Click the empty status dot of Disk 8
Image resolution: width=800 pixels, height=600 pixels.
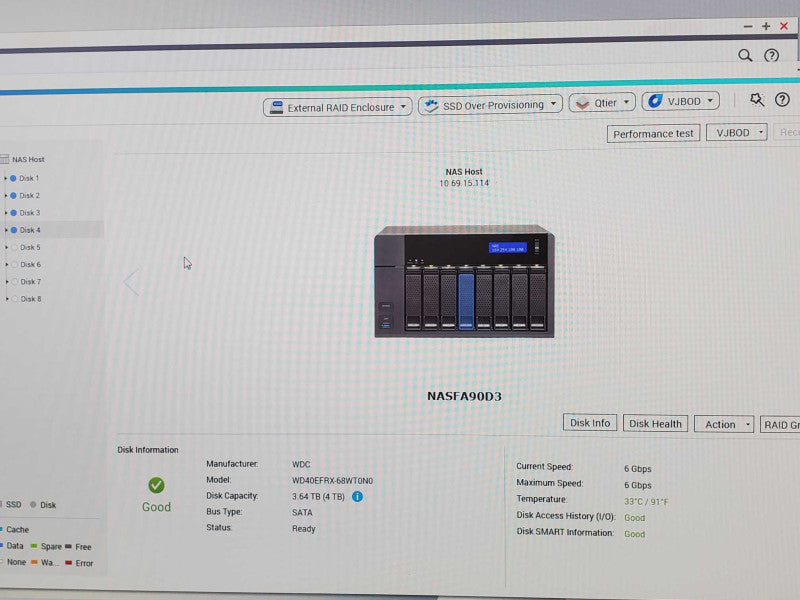15,299
